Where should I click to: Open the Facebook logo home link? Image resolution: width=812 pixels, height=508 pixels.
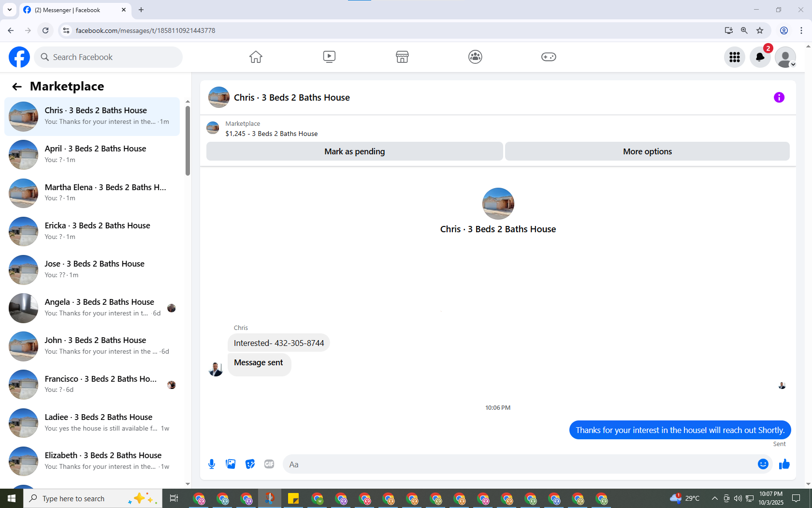[x=19, y=57]
